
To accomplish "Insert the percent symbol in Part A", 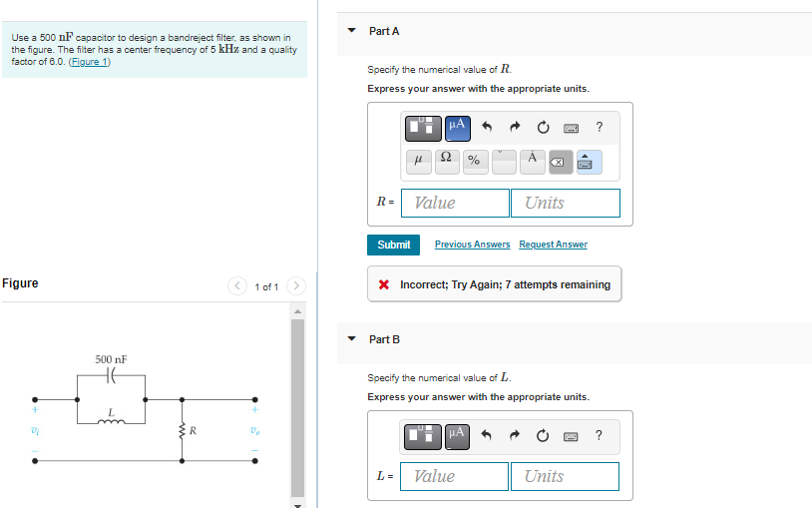I will [x=476, y=162].
